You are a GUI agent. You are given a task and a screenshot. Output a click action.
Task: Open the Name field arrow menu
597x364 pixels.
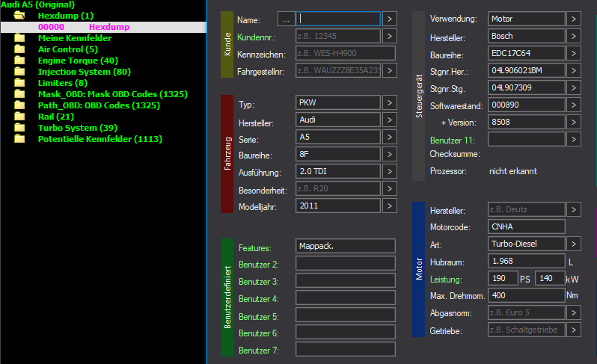pyautogui.click(x=390, y=19)
